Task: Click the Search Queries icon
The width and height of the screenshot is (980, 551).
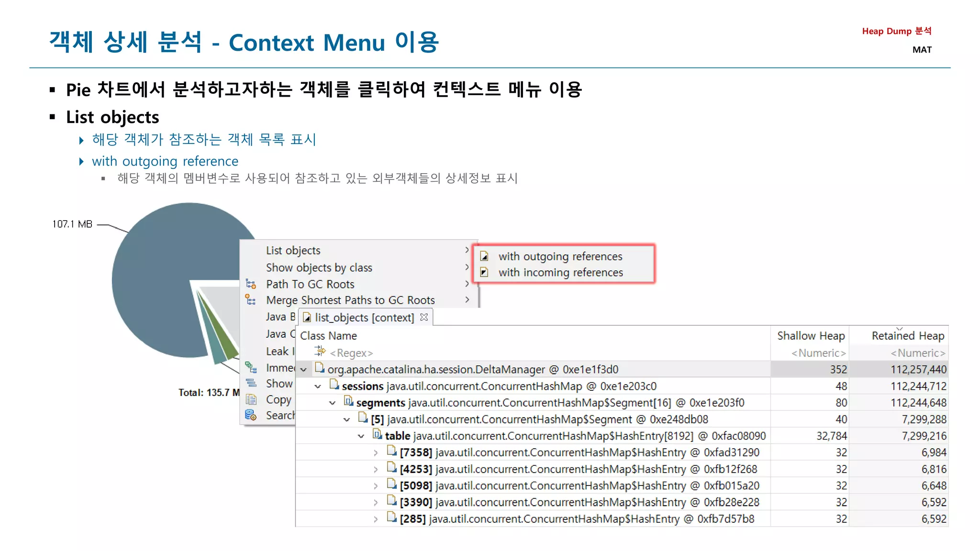Action: [x=251, y=415]
